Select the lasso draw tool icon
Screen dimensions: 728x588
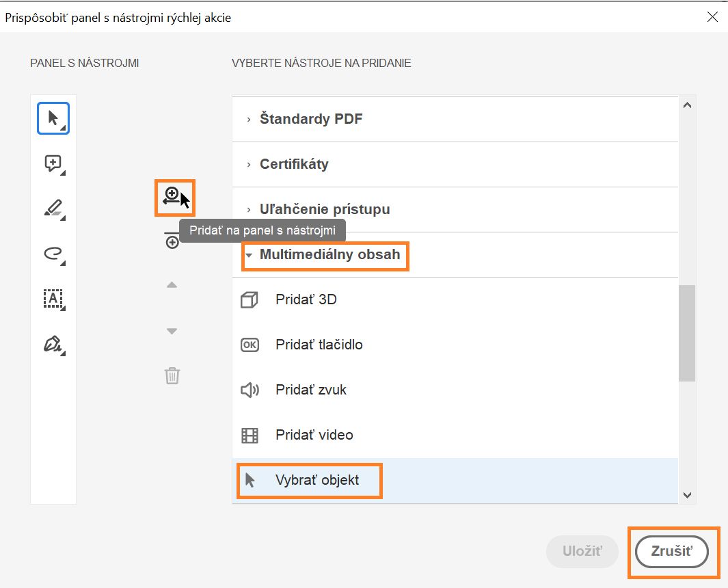coord(53,254)
